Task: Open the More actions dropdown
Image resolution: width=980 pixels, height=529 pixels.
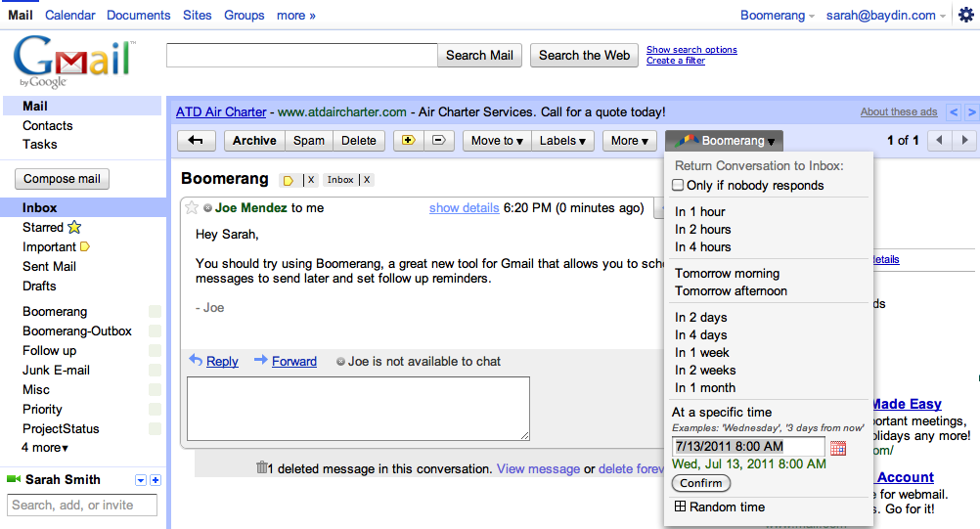Action: point(630,141)
